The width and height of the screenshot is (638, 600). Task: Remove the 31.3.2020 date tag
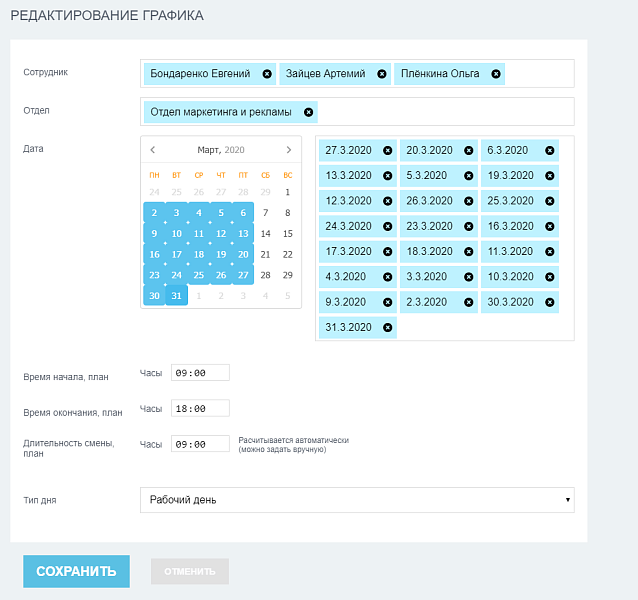[x=388, y=327]
